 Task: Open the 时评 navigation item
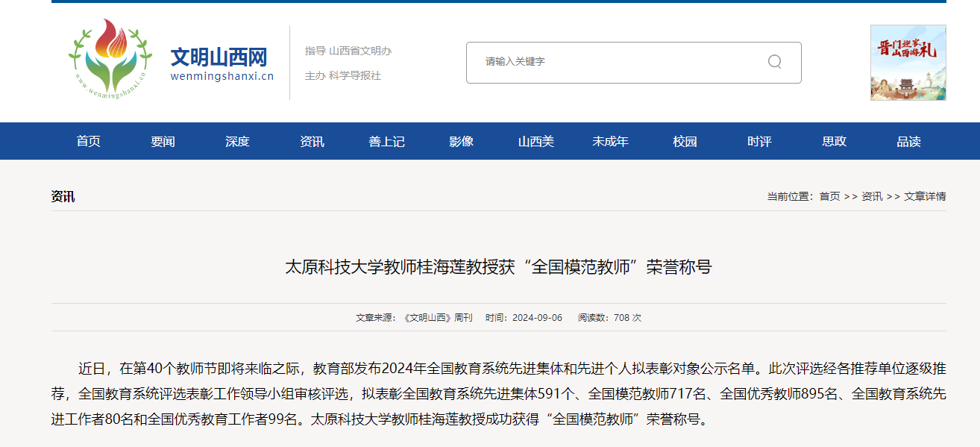click(759, 141)
